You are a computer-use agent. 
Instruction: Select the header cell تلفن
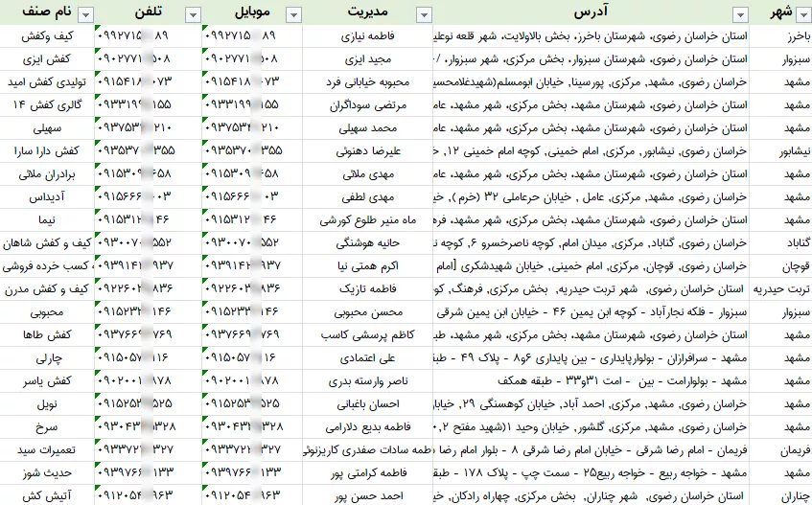148,12
